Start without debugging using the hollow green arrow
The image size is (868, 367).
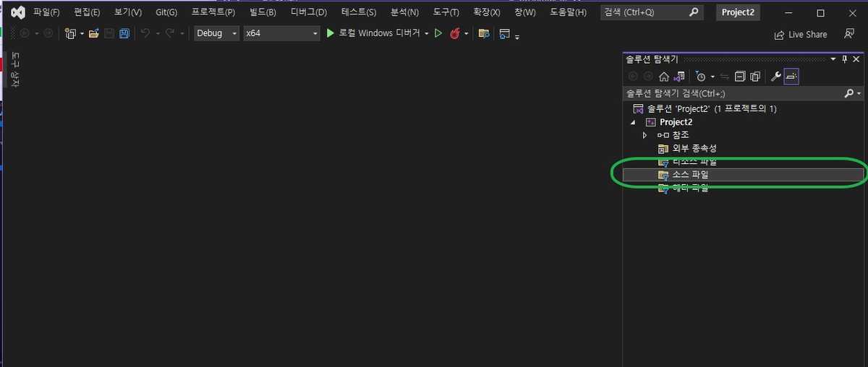tap(438, 34)
